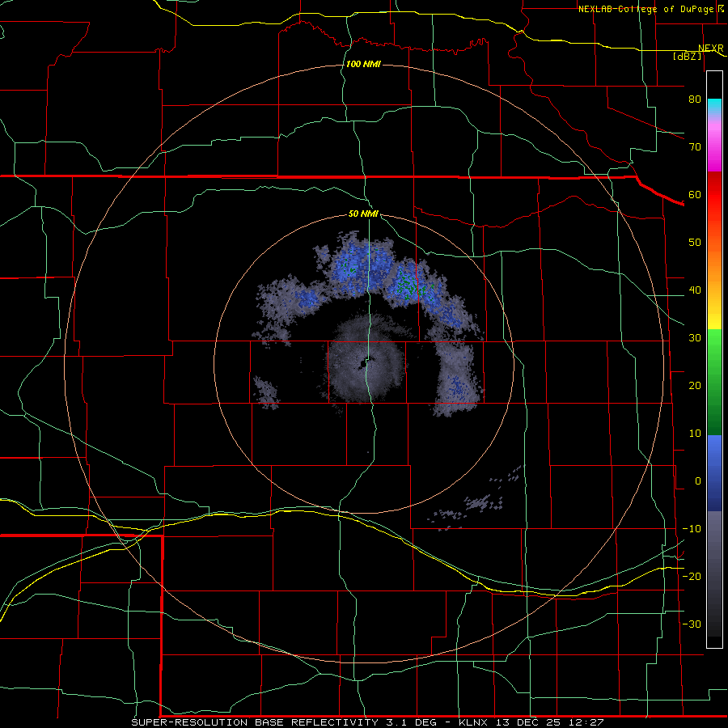Screen dimensions: 728x728
Task: Click the [dBZ] units label
Action: click(x=688, y=56)
